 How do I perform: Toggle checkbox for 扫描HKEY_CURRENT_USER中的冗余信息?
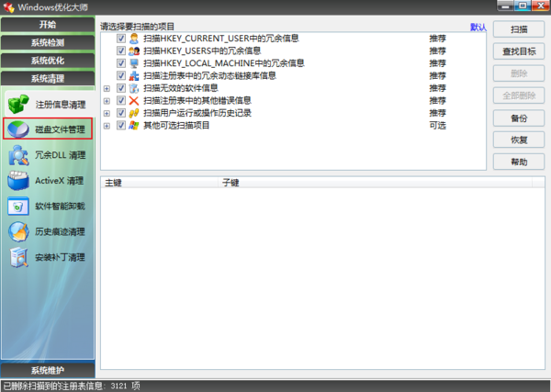click(121, 39)
